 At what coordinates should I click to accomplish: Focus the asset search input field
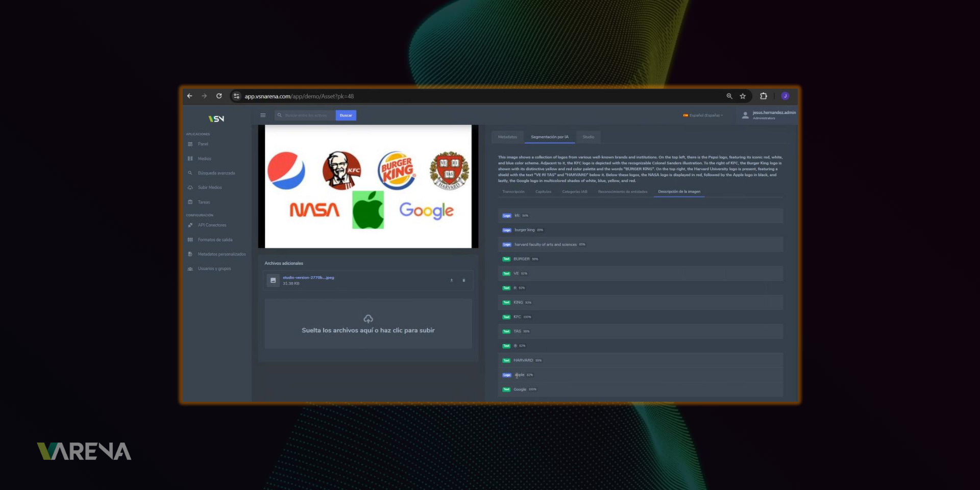coord(305,115)
